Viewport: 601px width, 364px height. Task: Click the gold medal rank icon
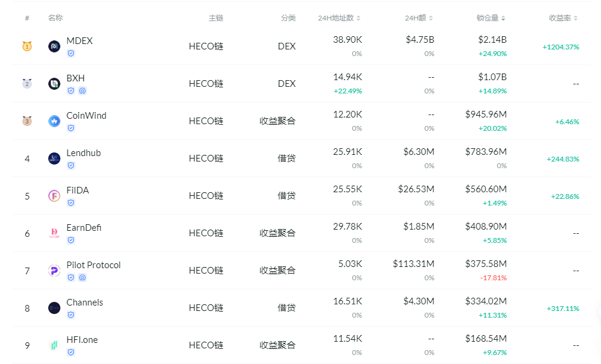27,46
